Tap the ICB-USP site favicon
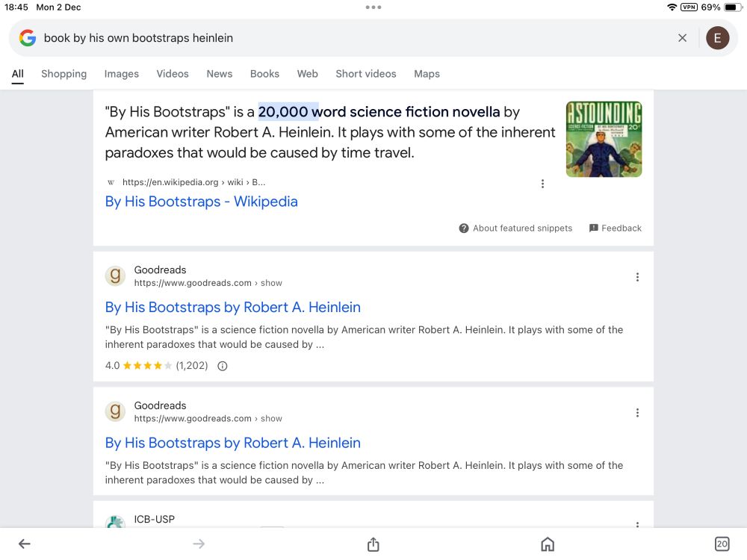Image resolution: width=747 pixels, height=560 pixels. (x=115, y=522)
